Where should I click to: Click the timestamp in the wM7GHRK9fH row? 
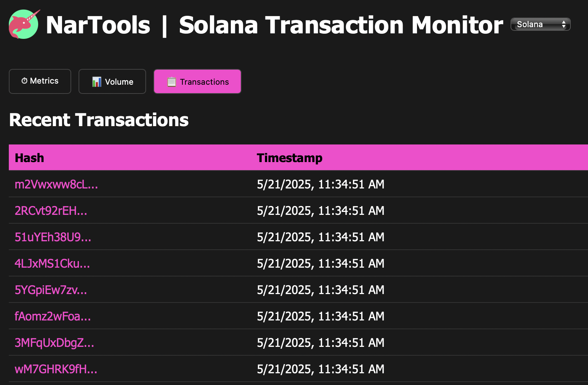pyautogui.click(x=320, y=369)
